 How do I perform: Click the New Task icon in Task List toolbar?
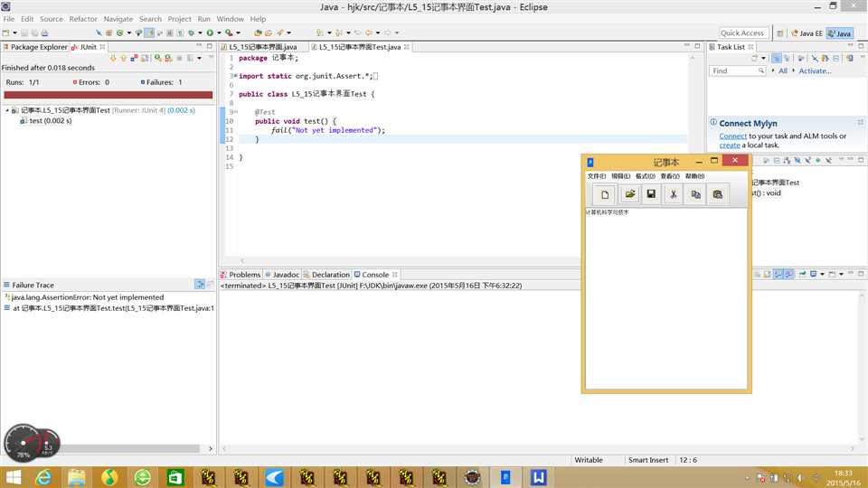pyautogui.click(x=754, y=58)
